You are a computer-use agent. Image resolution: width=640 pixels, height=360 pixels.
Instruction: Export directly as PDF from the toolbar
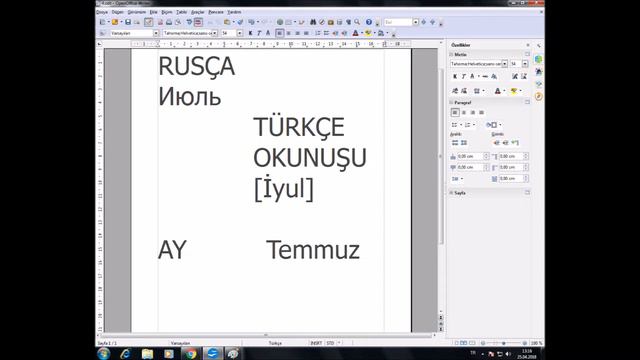coord(160,22)
